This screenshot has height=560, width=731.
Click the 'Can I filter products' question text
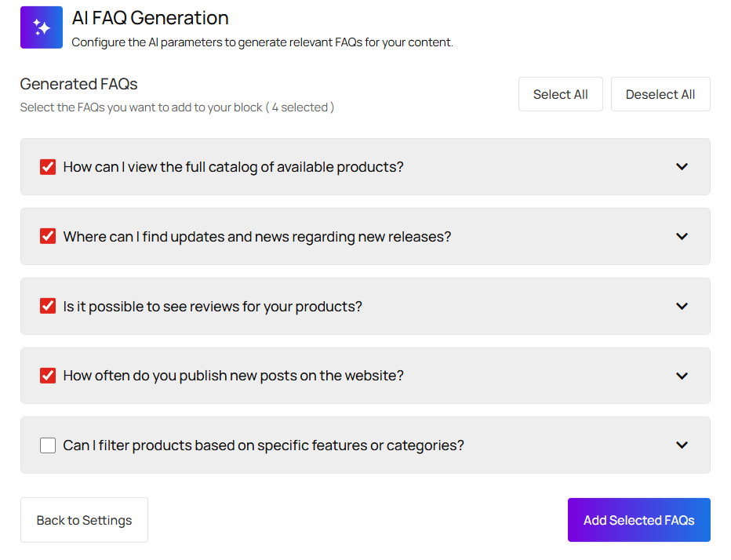[x=264, y=445]
